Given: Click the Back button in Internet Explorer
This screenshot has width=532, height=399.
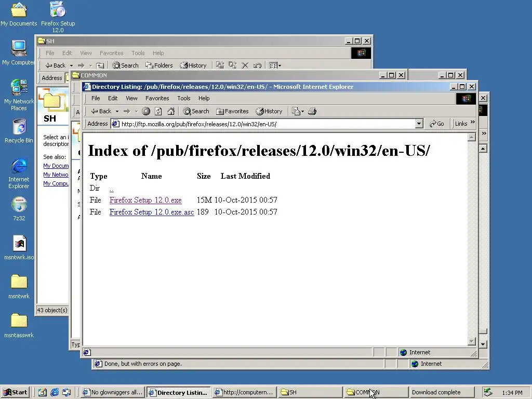Looking at the screenshot, I should [101, 111].
